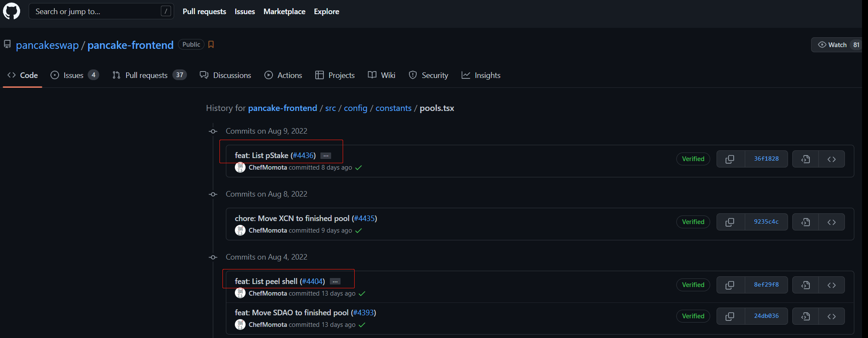This screenshot has height=338, width=868.
Task: Open the src breadcrumb folder
Action: [330, 108]
